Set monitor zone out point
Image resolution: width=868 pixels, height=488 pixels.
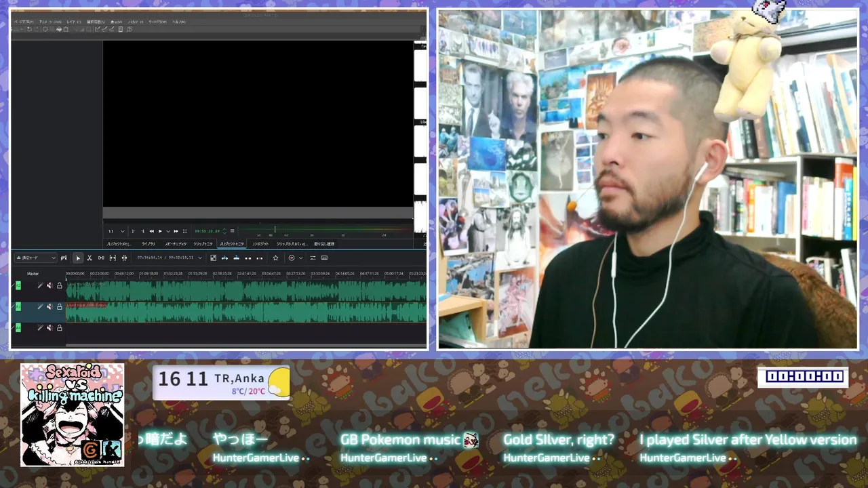pos(143,231)
